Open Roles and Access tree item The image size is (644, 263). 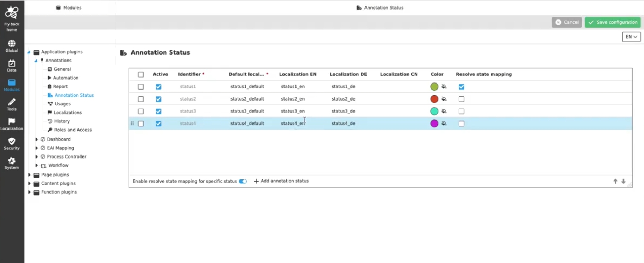click(72, 130)
